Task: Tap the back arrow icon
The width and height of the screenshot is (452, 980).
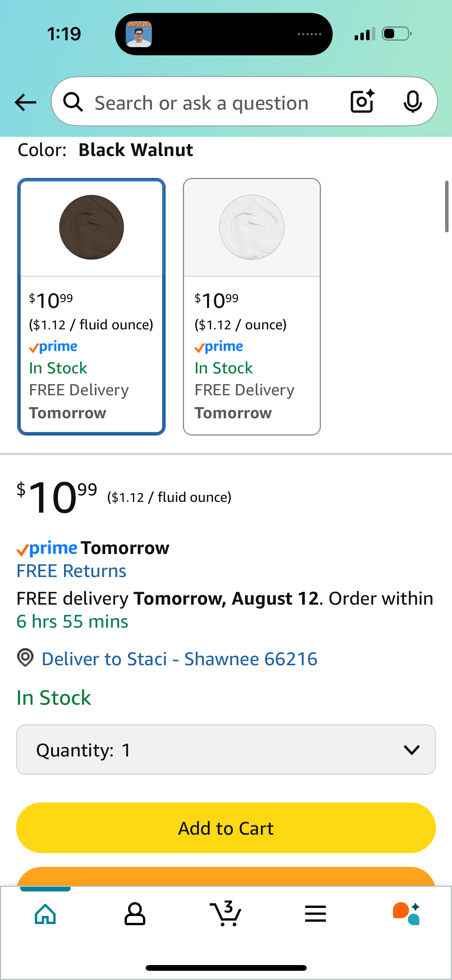Action: [x=25, y=102]
